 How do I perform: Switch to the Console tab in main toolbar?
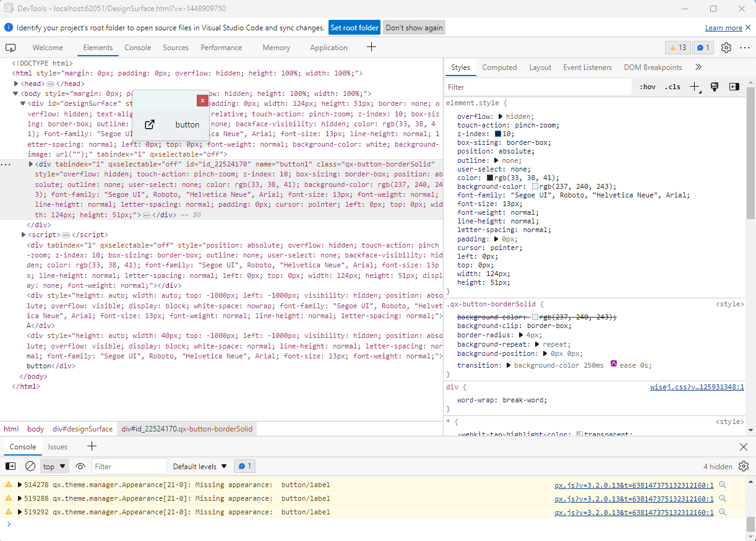tap(138, 48)
